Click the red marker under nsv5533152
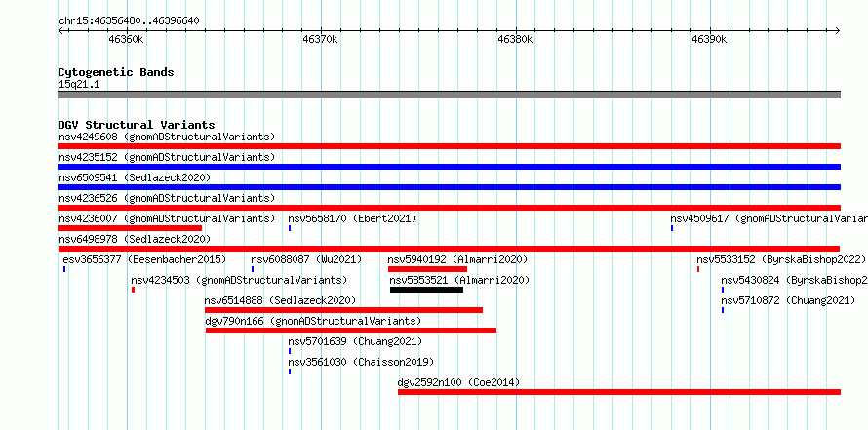 tap(698, 269)
